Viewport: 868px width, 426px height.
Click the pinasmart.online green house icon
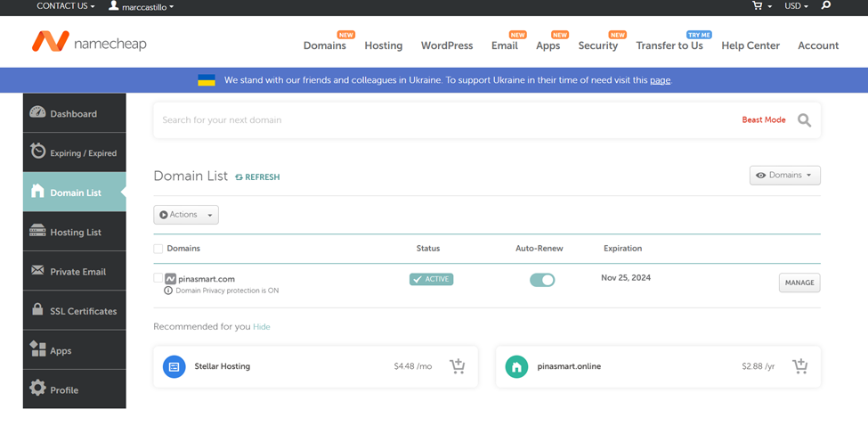point(516,366)
